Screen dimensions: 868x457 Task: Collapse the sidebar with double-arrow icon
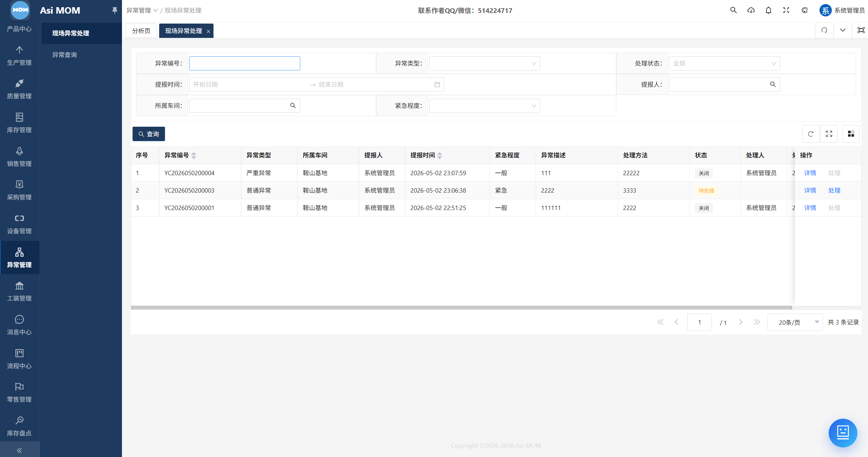[x=19, y=450]
